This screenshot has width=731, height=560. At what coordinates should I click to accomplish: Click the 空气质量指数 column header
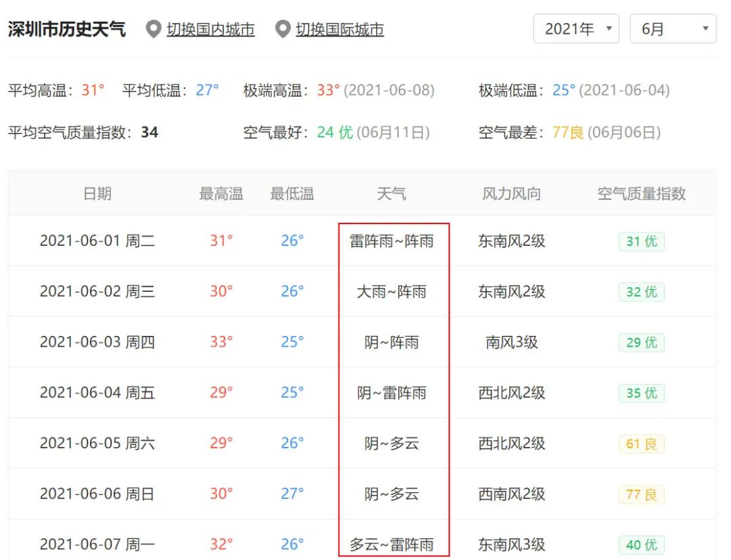(642, 194)
